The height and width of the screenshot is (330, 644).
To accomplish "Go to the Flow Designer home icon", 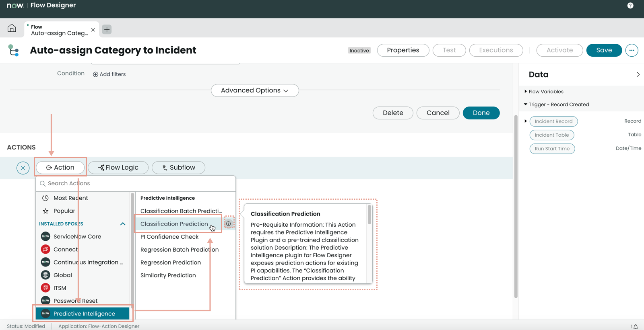I will pos(12,28).
